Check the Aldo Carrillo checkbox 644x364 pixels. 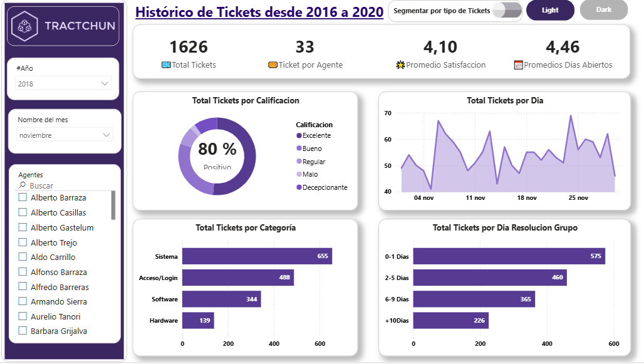(x=23, y=257)
